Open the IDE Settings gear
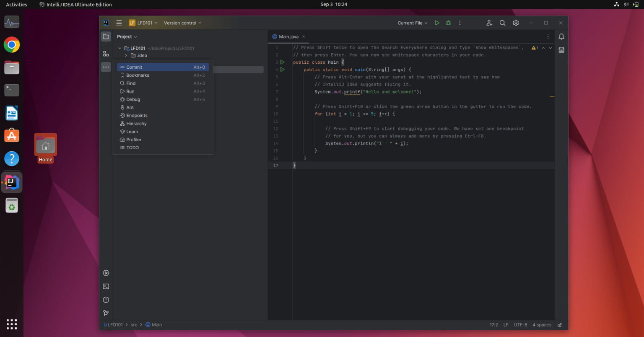The width and height of the screenshot is (644, 337). [516, 23]
